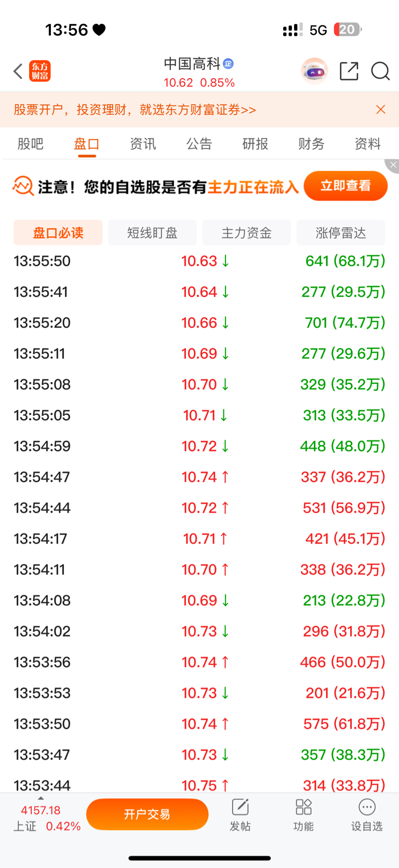Dismiss the 主力正在流入 ad

tap(393, 165)
